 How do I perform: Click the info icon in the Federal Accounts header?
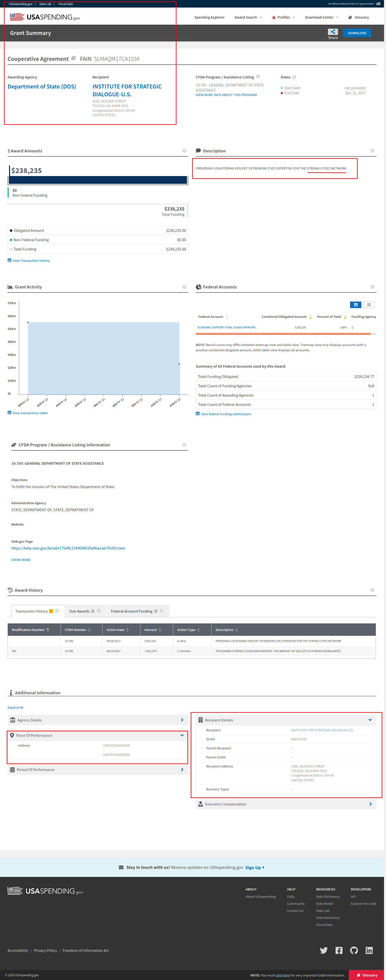[x=372, y=287]
